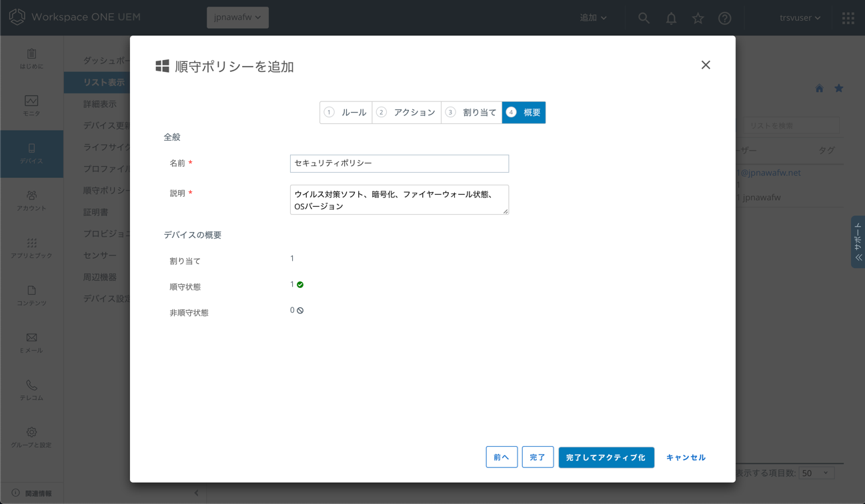Open ダッシュボード in submenu

point(107,60)
